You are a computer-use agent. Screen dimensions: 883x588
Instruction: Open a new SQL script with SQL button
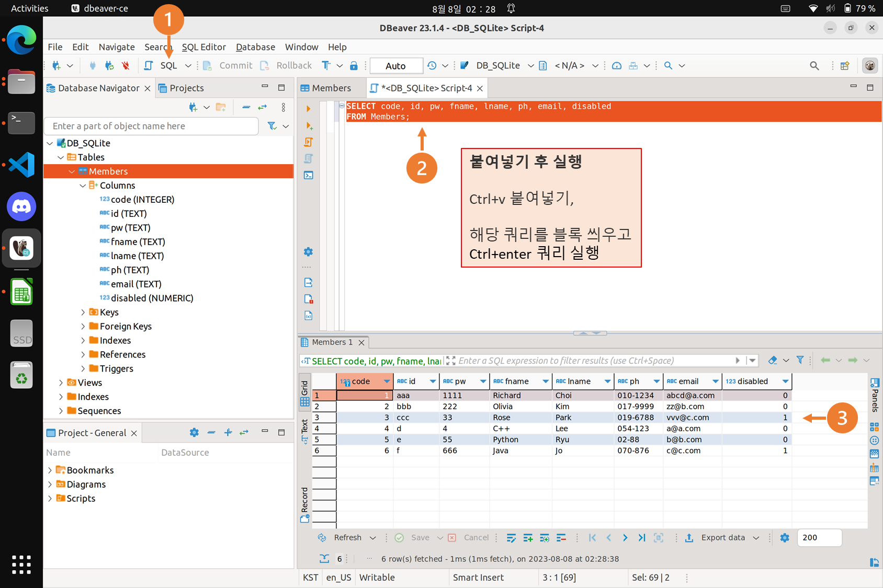pyautogui.click(x=162, y=65)
